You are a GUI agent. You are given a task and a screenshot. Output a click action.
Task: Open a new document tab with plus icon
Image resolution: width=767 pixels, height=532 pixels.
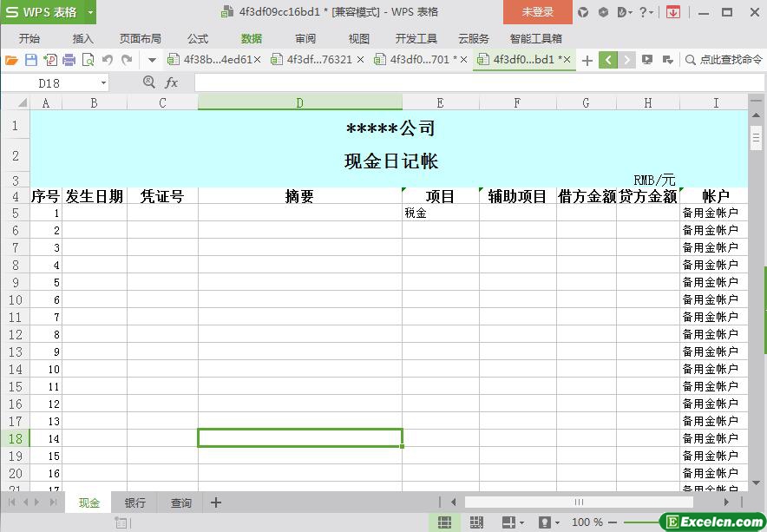click(x=587, y=60)
